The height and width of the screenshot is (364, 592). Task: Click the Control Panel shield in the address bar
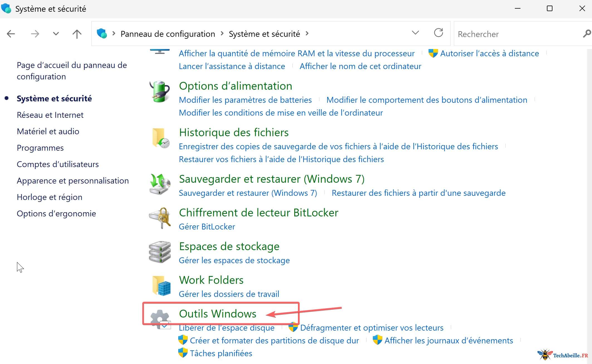(x=102, y=33)
